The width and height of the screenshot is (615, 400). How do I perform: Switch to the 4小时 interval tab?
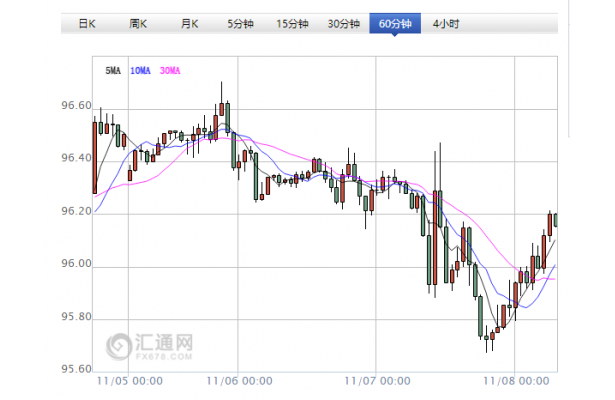click(x=446, y=24)
